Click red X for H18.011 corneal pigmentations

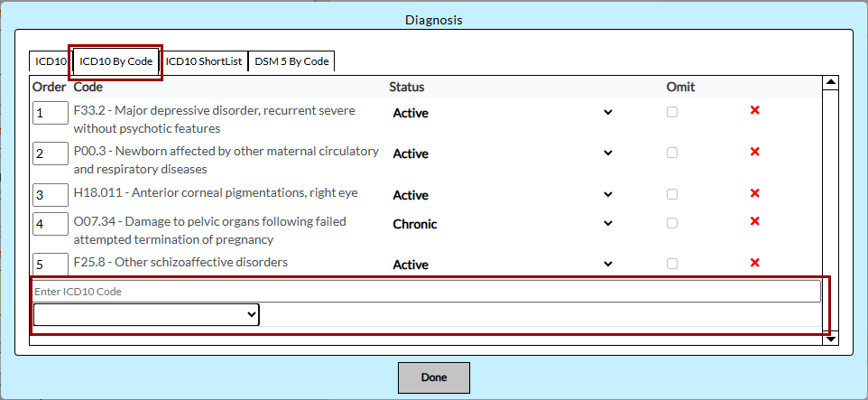(x=755, y=193)
